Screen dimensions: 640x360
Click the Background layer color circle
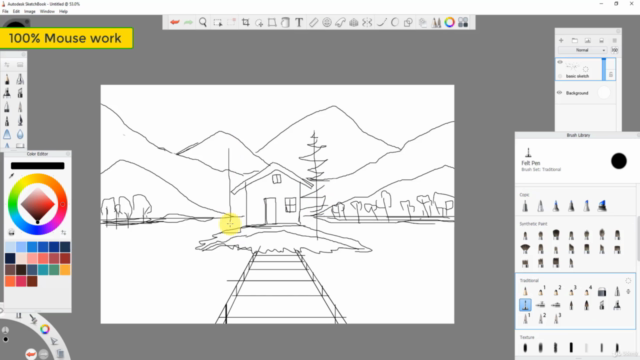604,93
